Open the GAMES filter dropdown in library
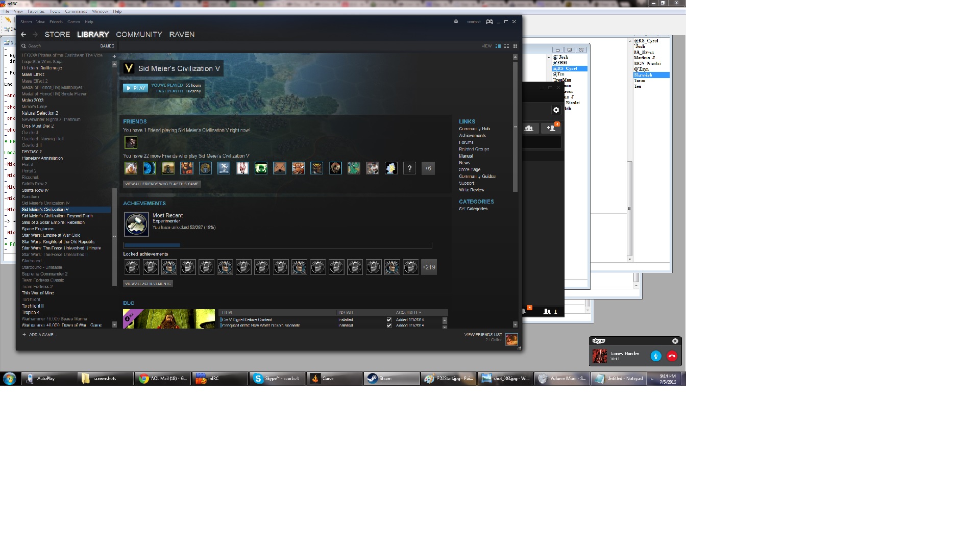The height and width of the screenshot is (551, 980). (107, 46)
